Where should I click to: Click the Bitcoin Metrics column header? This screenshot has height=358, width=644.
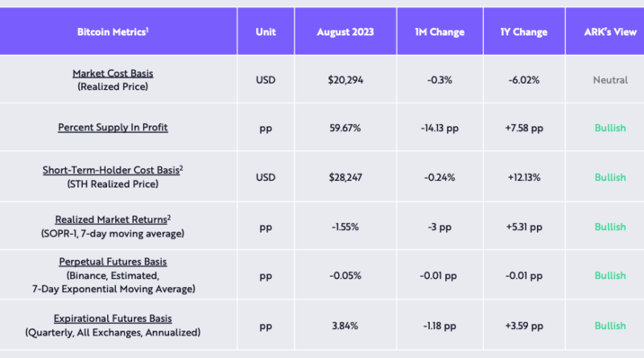[113, 32]
